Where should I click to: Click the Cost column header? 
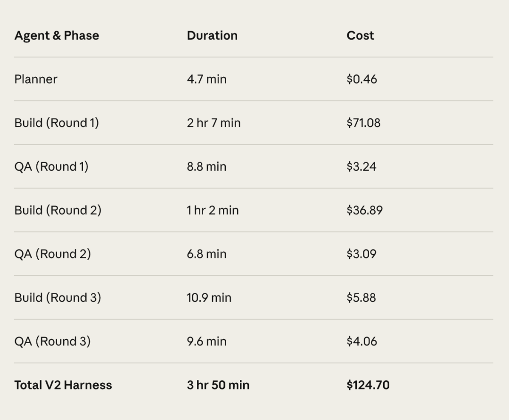pos(360,35)
